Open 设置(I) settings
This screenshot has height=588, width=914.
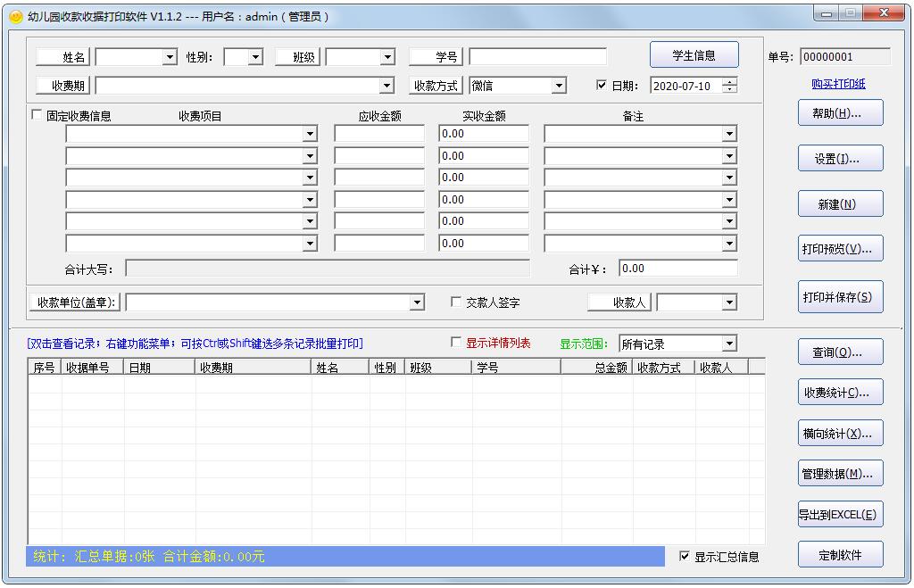(x=839, y=158)
